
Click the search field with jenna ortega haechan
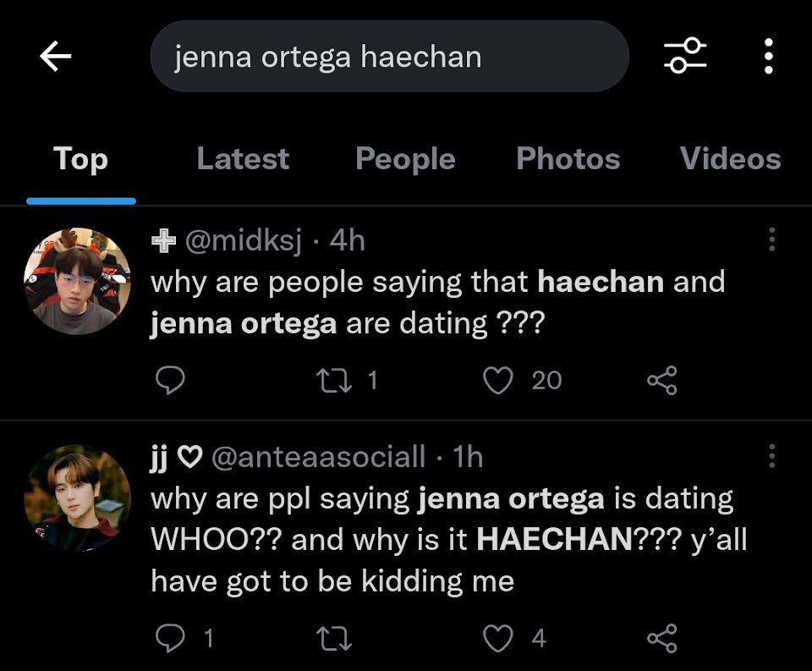(389, 57)
